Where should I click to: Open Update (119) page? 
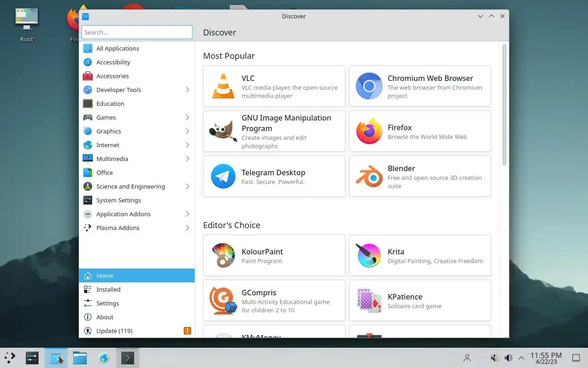point(137,331)
